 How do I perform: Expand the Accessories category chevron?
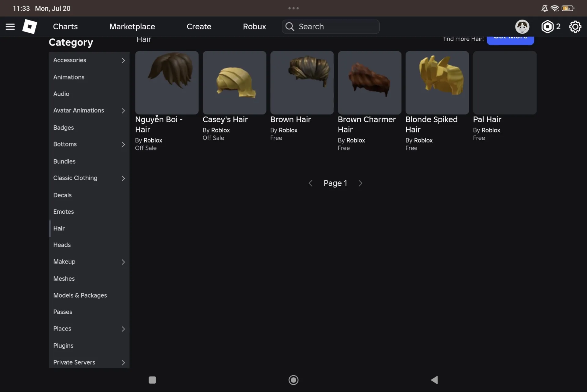pos(123,61)
